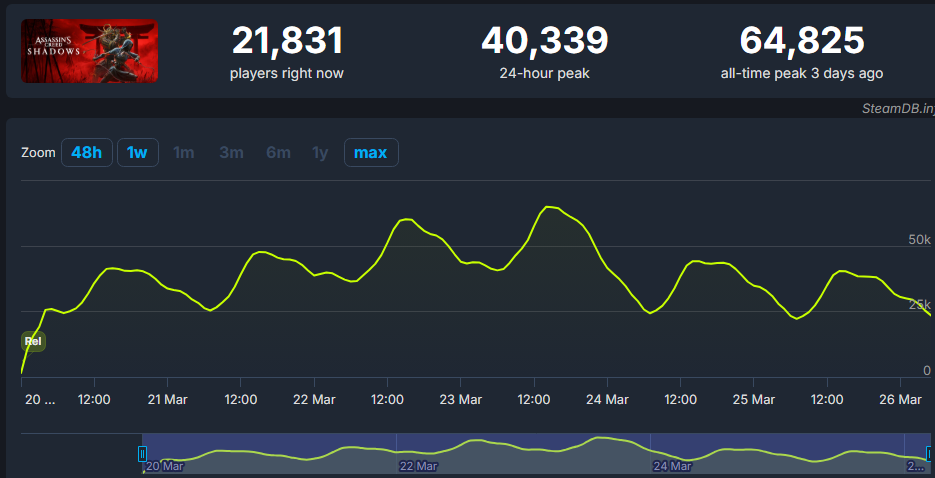935x478 pixels.
Task: Click the 25 Mar axis label
Action: (x=754, y=399)
